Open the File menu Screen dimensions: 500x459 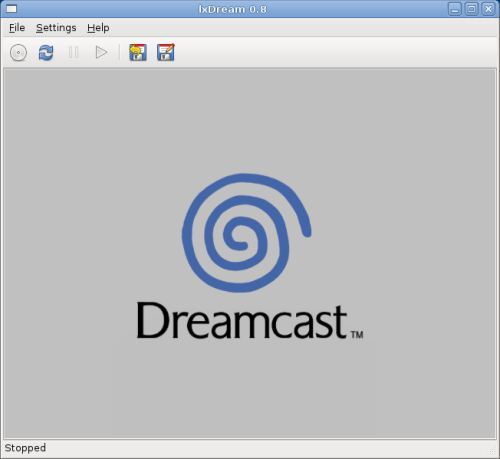17,28
